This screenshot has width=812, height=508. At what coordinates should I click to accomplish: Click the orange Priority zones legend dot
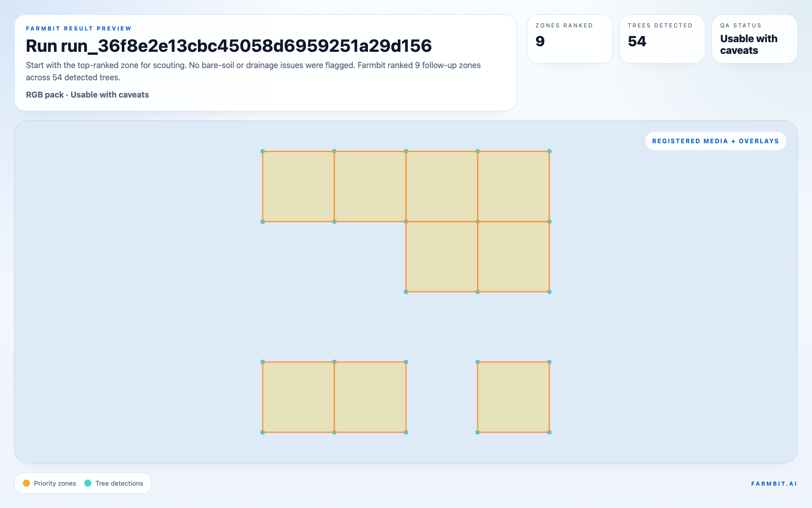point(26,483)
